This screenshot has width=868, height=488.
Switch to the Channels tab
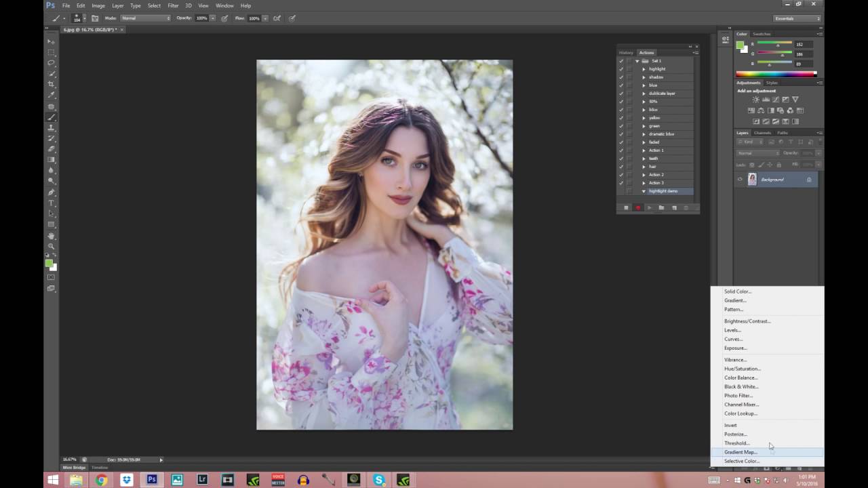point(762,133)
